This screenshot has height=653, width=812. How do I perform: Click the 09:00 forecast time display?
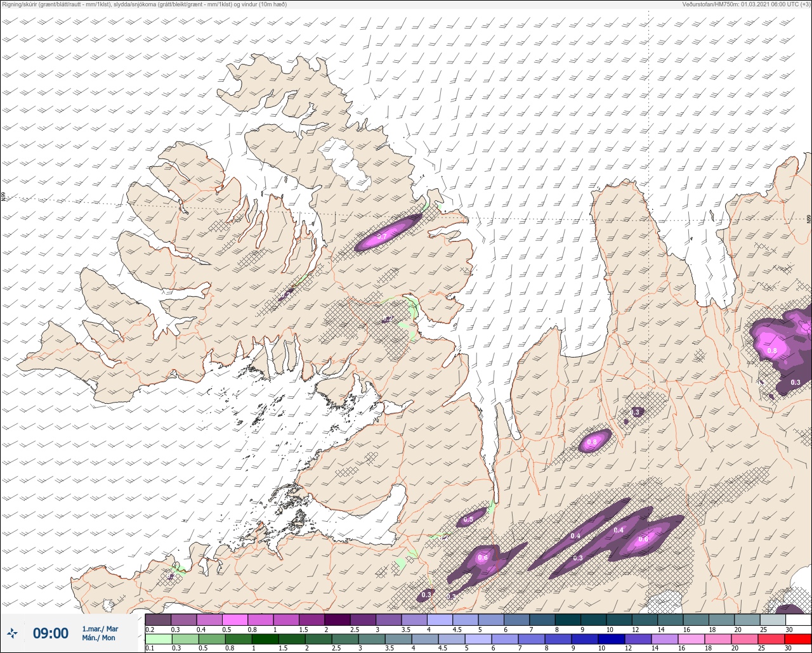(51, 633)
